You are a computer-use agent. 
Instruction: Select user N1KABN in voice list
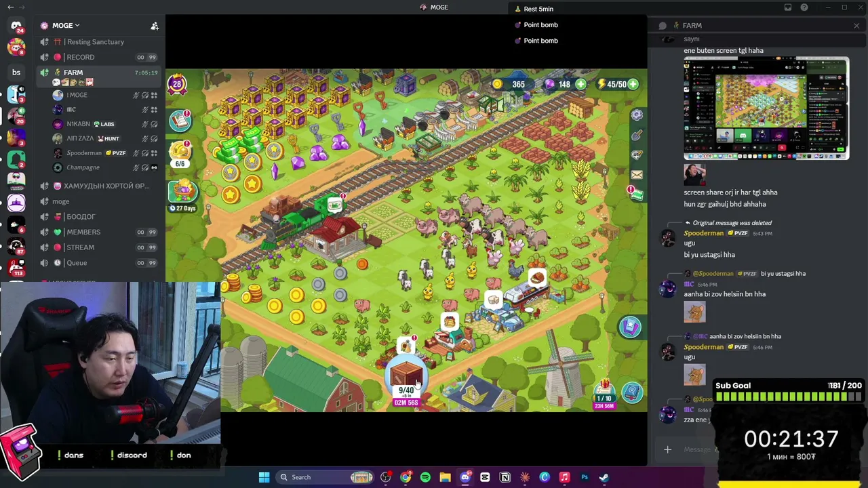coord(105,124)
